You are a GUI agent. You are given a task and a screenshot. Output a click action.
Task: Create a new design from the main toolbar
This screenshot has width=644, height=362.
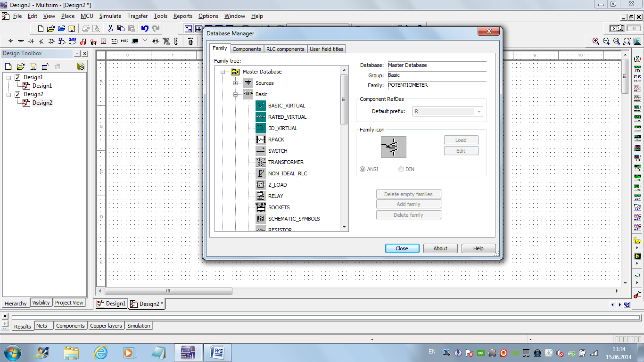(41, 29)
